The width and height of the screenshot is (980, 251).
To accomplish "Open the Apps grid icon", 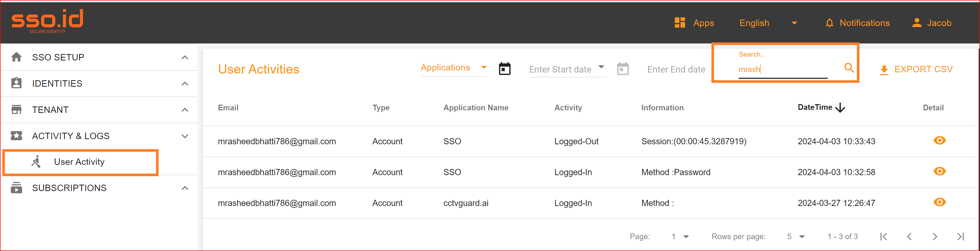I will (680, 23).
